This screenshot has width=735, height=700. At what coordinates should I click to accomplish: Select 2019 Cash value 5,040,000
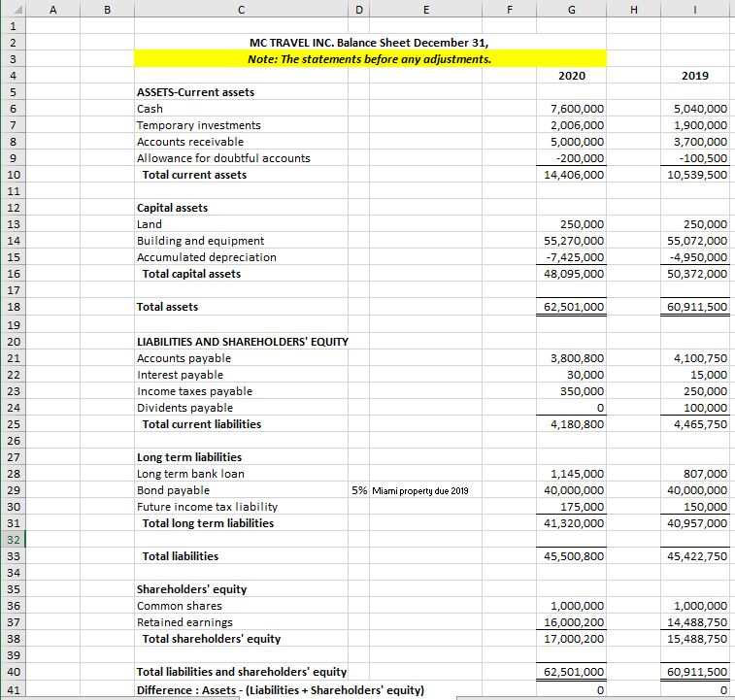tap(694, 109)
